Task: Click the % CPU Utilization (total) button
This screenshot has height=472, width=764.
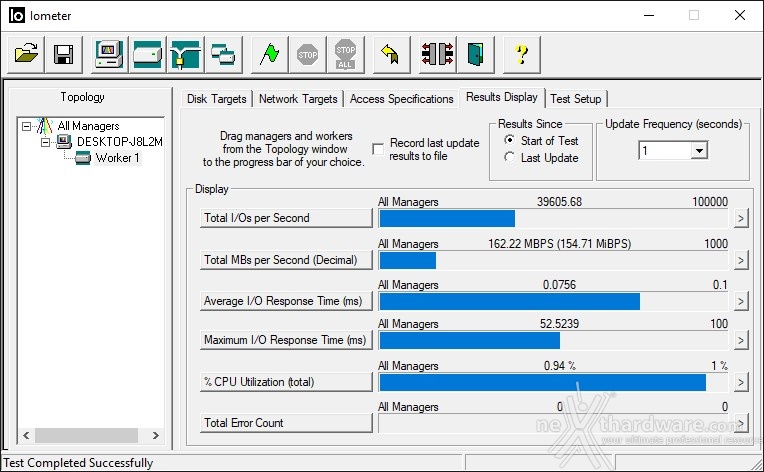Action: click(x=286, y=382)
